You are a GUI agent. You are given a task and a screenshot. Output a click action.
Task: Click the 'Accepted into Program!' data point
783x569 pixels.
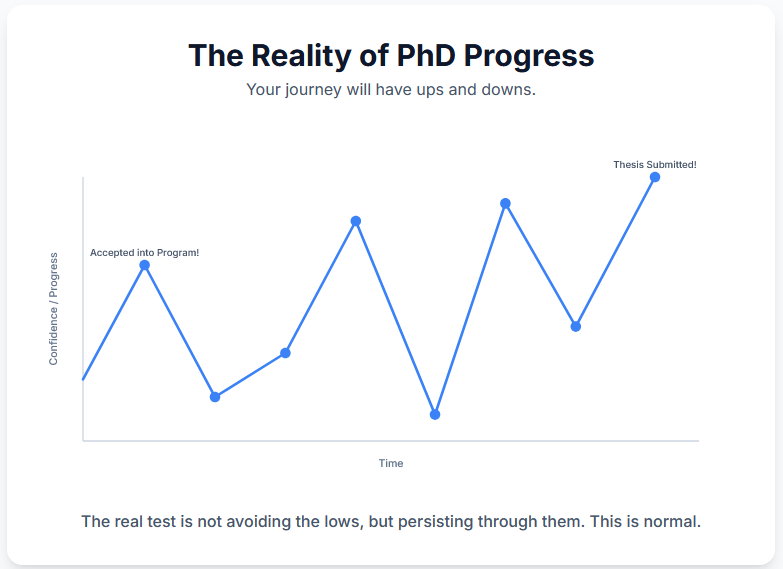point(144,265)
